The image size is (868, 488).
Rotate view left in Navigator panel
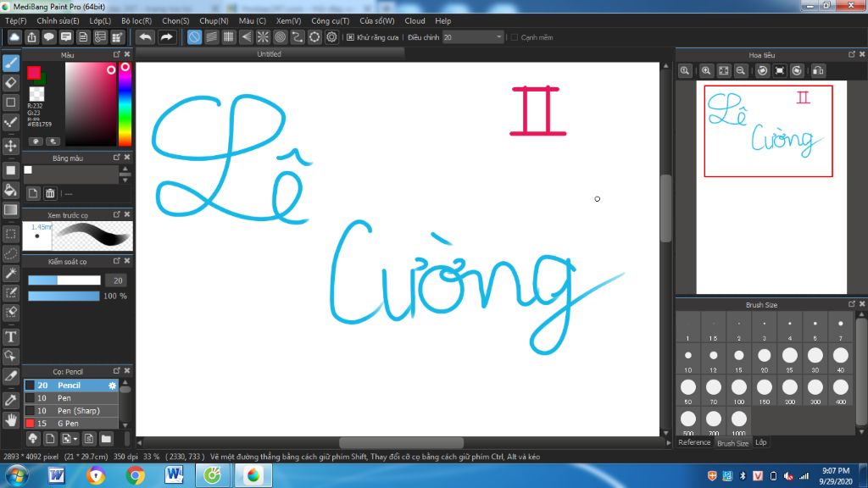tap(762, 71)
